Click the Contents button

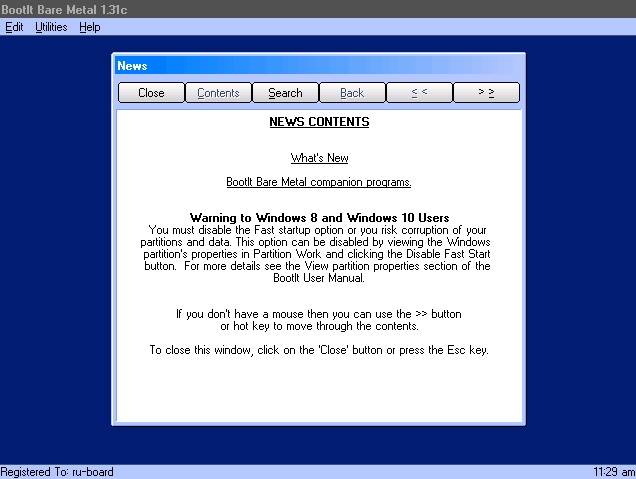click(218, 93)
